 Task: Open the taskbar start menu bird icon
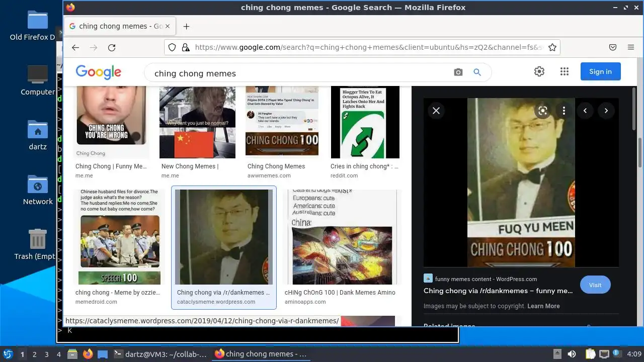pyautogui.click(x=8, y=354)
